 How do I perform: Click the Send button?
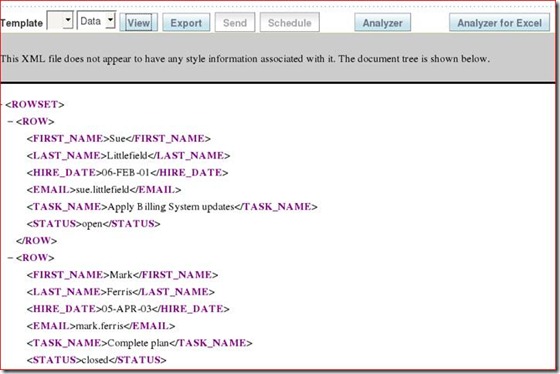(235, 23)
